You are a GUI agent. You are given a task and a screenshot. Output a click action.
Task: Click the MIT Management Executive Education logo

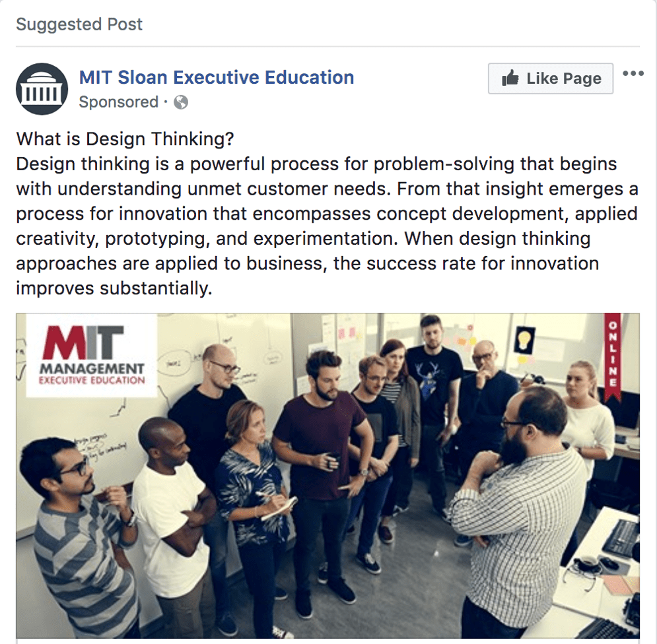point(92,355)
